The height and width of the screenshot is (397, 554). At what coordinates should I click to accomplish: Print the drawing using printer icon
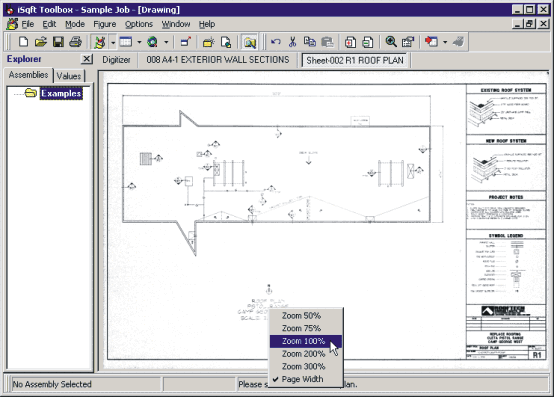(75, 42)
